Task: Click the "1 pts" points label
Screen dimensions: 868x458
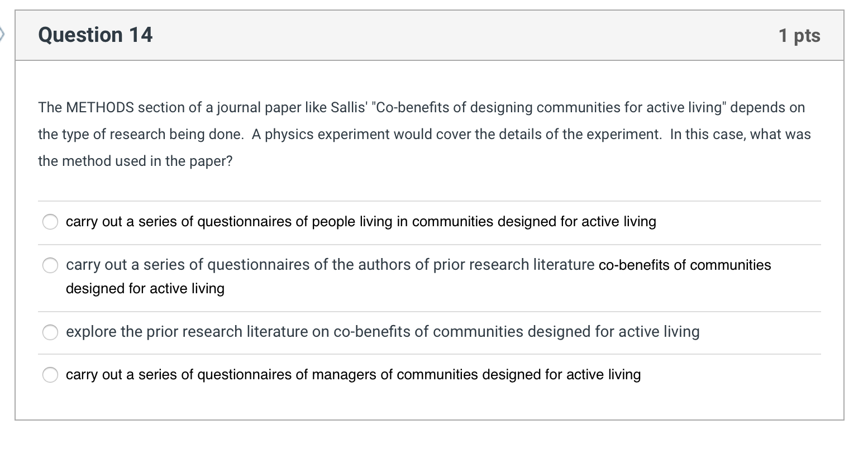Action: tap(799, 36)
